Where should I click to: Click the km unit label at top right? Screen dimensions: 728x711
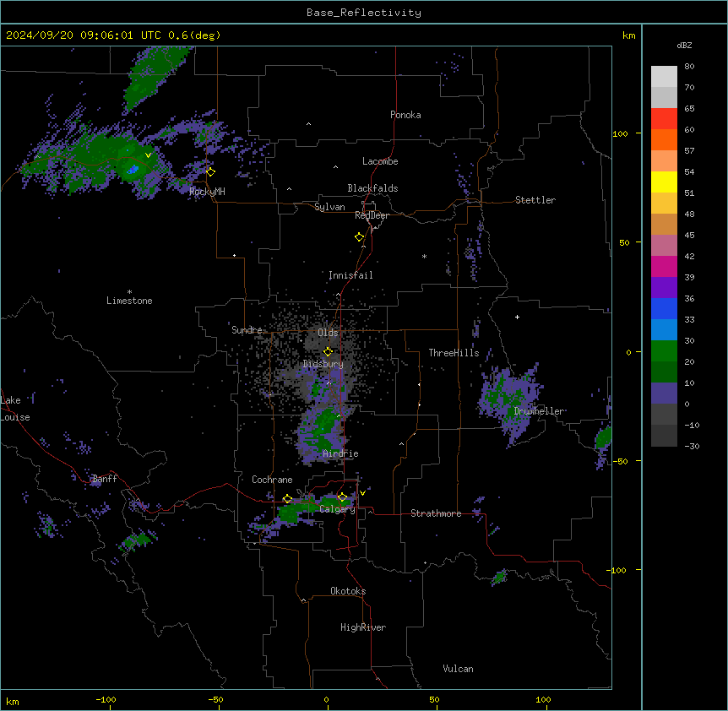click(x=629, y=35)
